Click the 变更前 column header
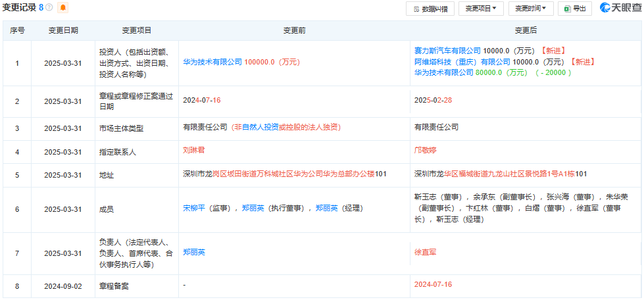 click(294, 30)
